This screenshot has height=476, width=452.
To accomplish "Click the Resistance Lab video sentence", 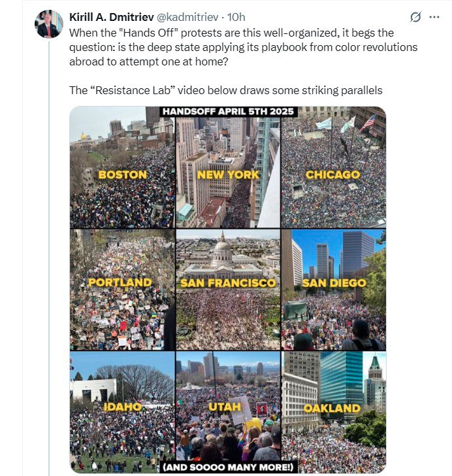I will [226, 90].
